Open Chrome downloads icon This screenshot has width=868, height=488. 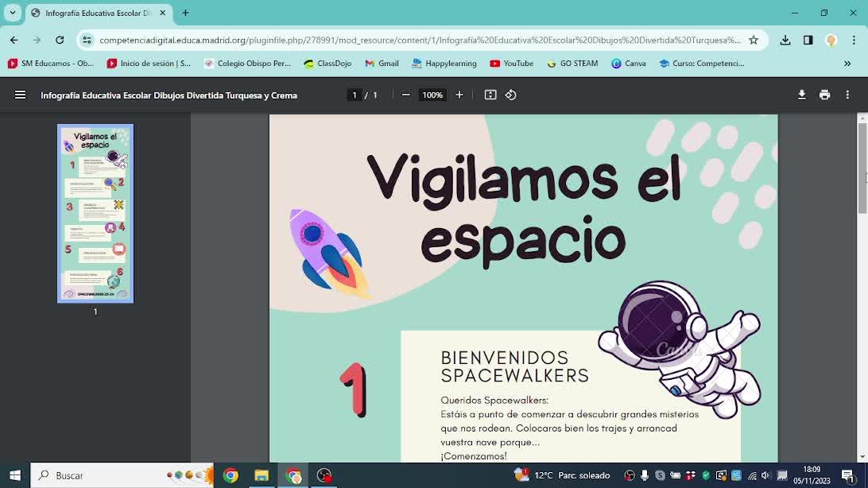(785, 40)
